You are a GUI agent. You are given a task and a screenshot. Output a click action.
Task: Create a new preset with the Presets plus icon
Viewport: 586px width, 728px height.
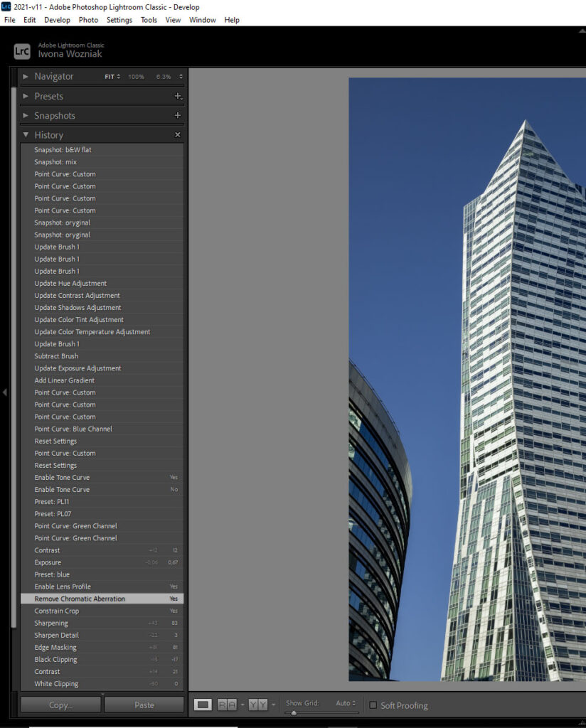[x=179, y=95]
